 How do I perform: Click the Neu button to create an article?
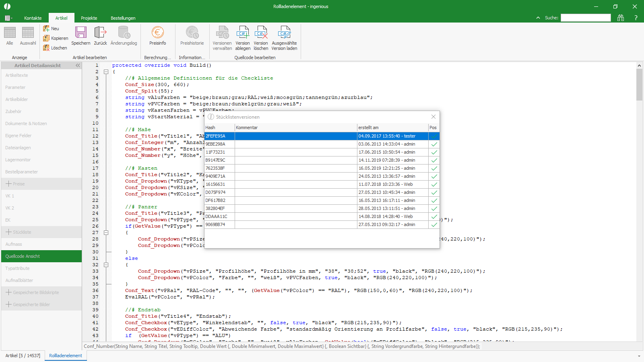51,29
